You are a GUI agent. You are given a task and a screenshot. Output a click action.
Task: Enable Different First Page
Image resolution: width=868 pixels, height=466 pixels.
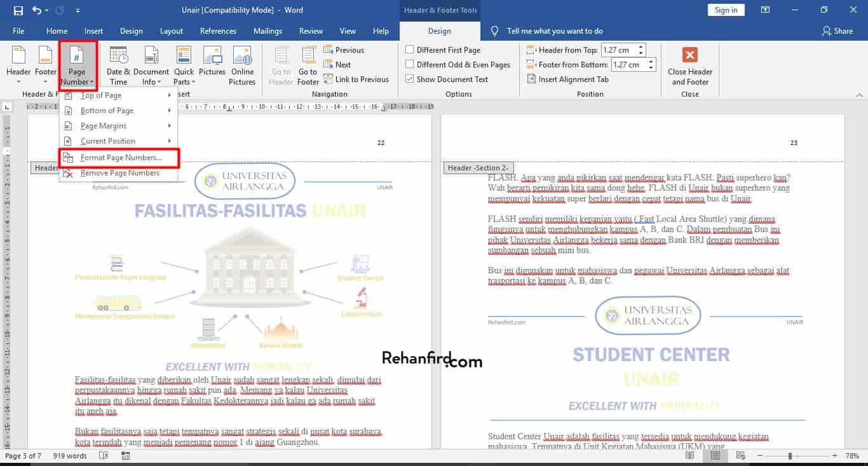(444, 50)
